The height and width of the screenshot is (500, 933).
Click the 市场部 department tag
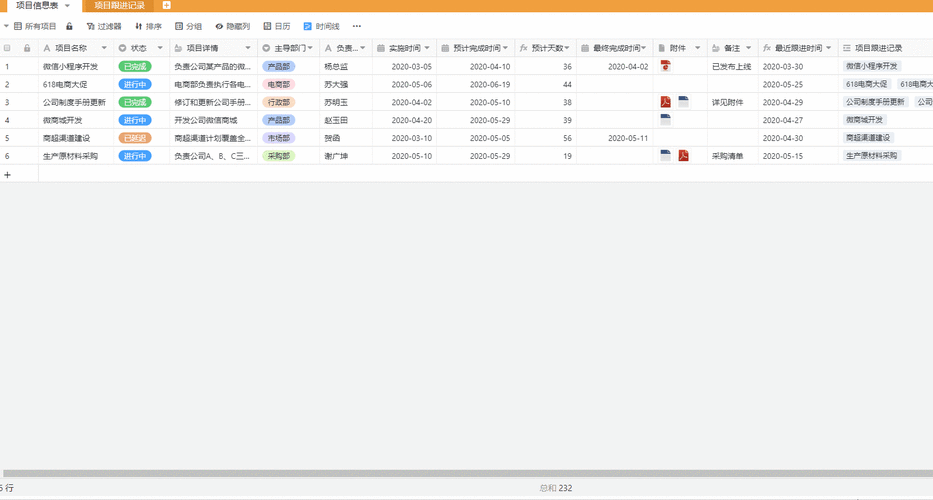pyautogui.click(x=278, y=138)
